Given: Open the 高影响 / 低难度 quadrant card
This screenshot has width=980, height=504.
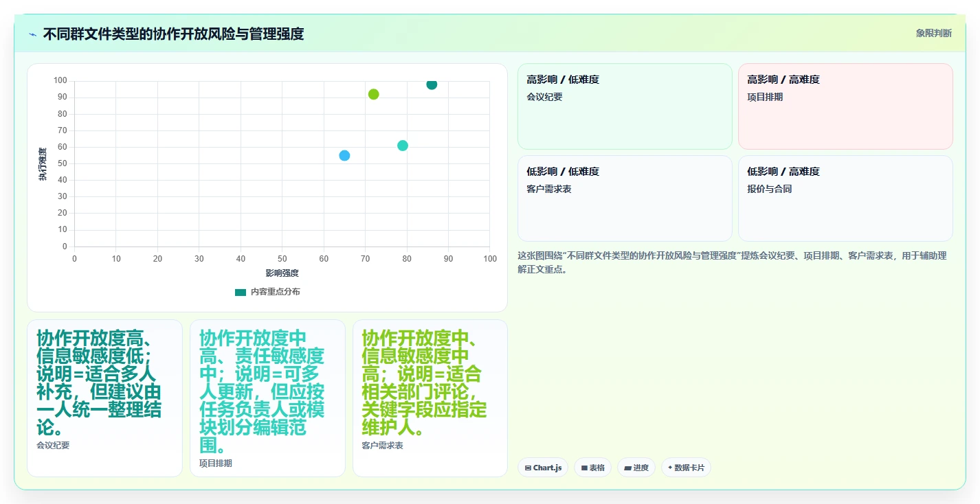Looking at the screenshot, I should tap(625, 106).
